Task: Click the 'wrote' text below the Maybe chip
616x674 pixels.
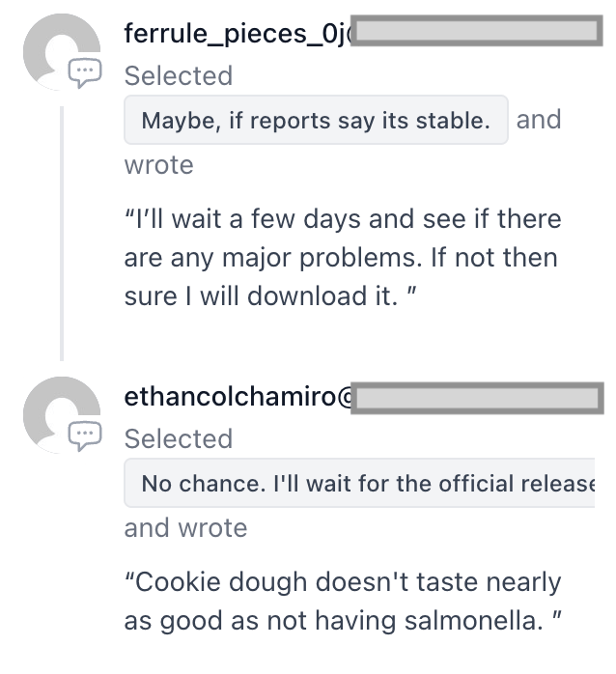Action: click(x=159, y=165)
